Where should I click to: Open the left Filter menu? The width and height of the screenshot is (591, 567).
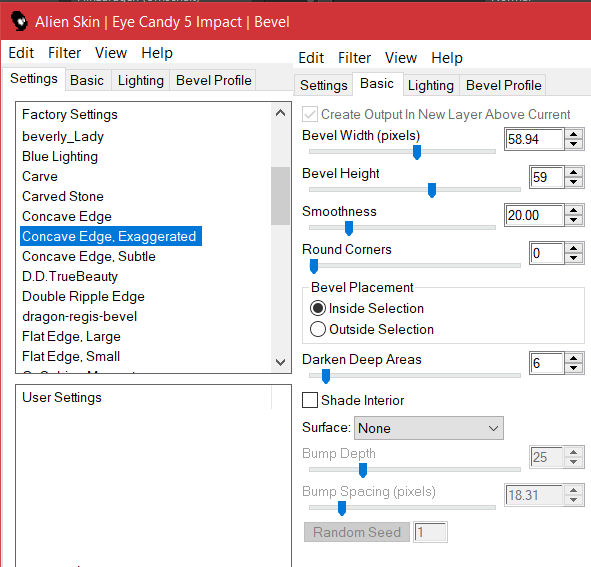click(64, 53)
